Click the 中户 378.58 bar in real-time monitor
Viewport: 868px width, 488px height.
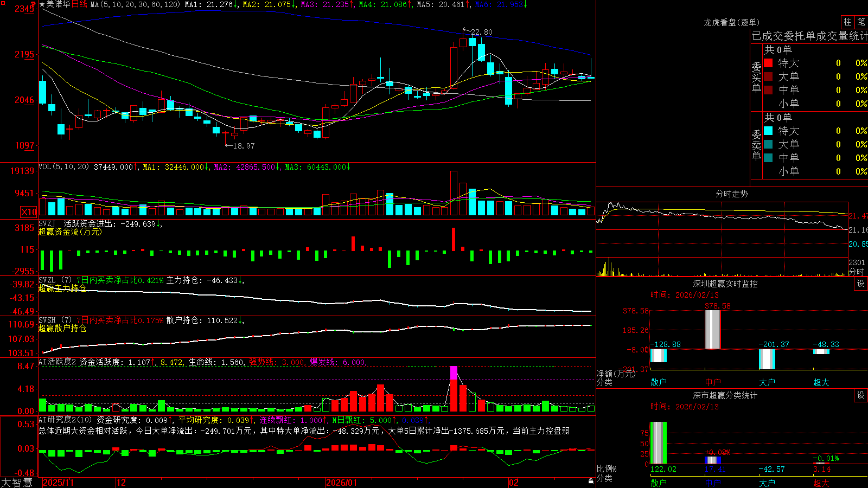(712, 329)
